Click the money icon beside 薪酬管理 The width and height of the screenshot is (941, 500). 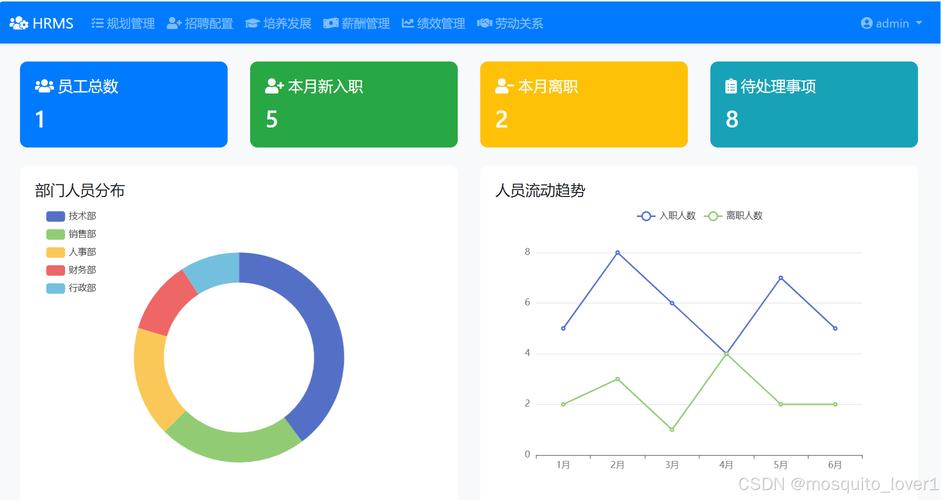coord(331,23)
